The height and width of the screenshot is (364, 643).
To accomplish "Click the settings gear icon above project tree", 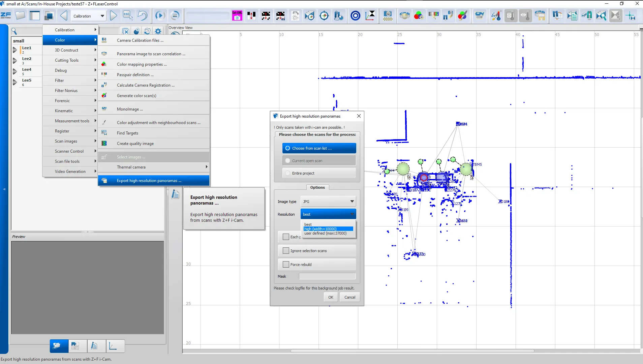I will click(x=158, y=31).
